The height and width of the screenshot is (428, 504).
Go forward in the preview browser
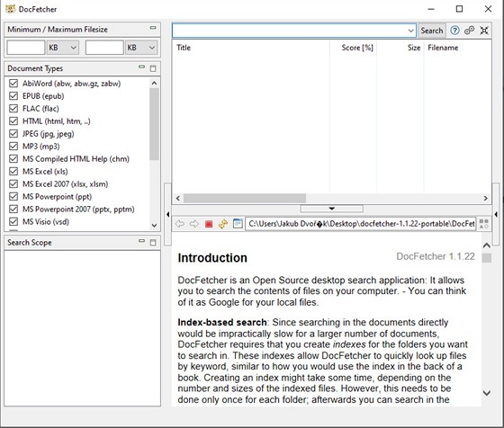pyautogui.click(x=193, y=224)
